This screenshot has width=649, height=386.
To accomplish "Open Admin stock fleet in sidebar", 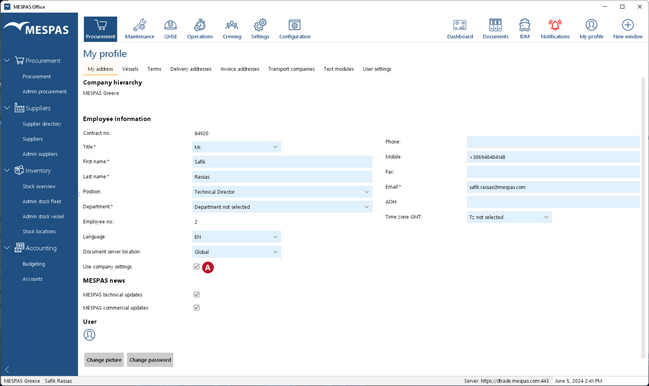I will click(41, 201).
